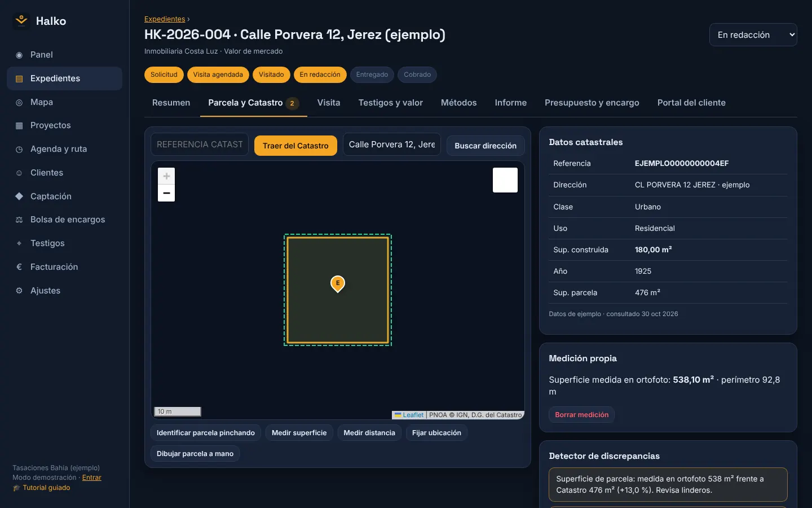
Task: Click the Captación diamond icon
Action: [x=19, y=196]
